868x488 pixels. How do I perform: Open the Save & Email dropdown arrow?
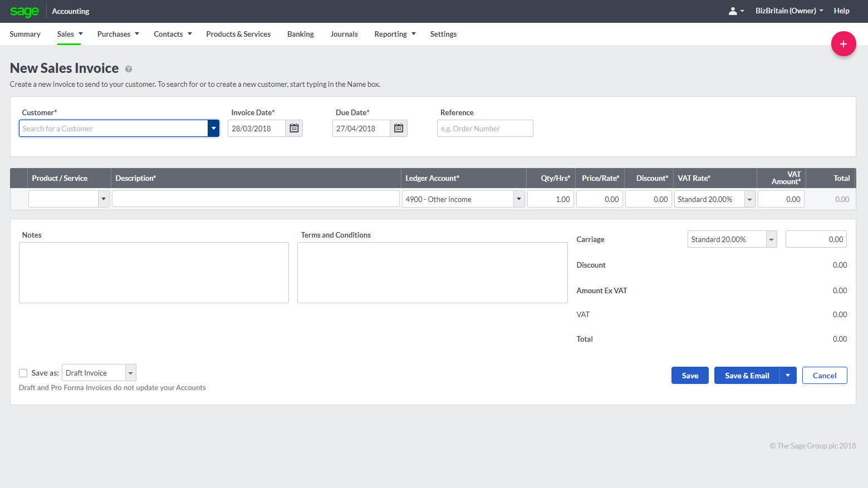tap(788, 375)
